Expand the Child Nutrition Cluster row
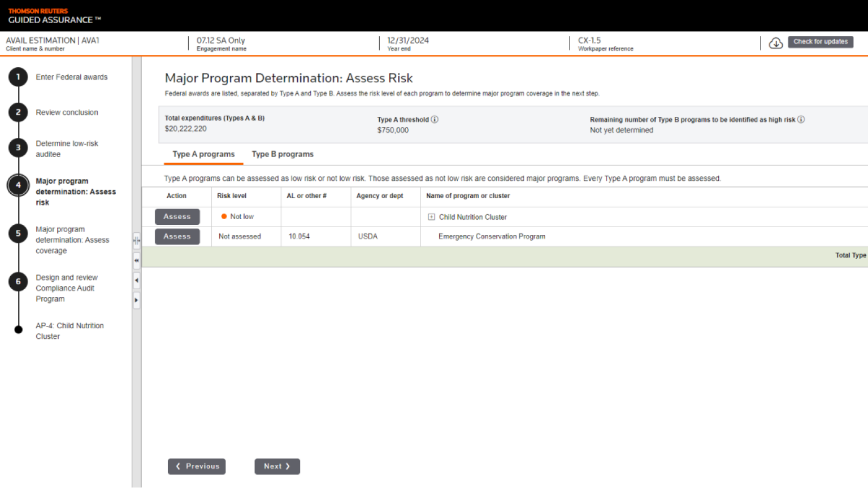This screenshot has height=488, width=868. pos(431,217)
